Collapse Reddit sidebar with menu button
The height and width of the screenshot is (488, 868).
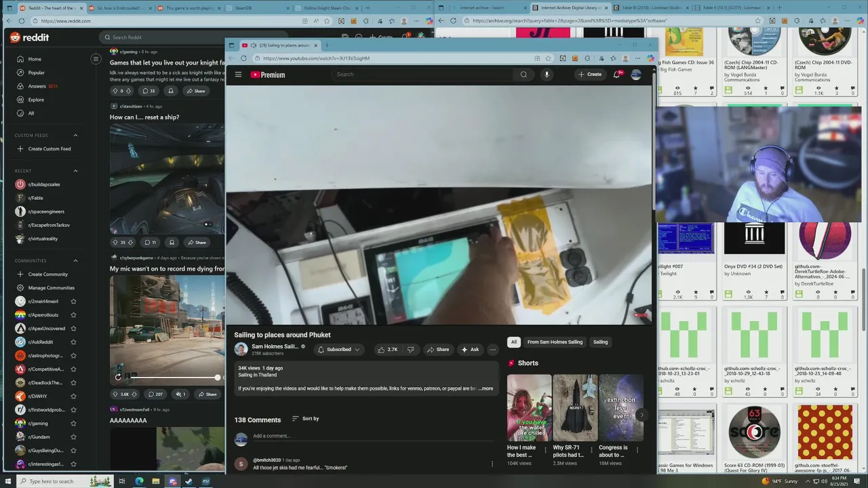(x=96, y=59)
